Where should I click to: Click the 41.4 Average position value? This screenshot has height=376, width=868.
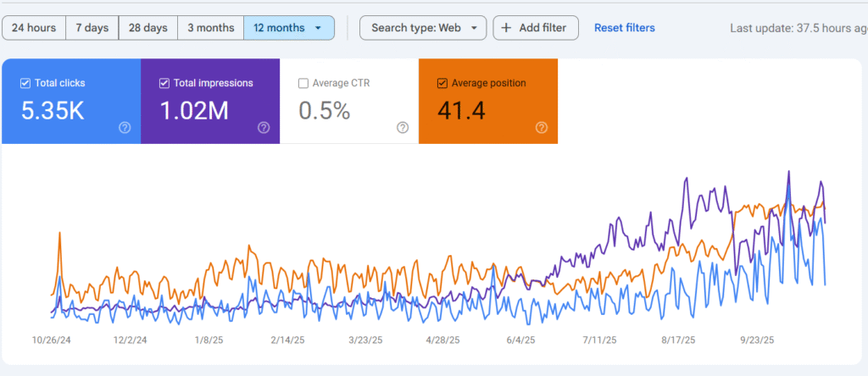461,110
